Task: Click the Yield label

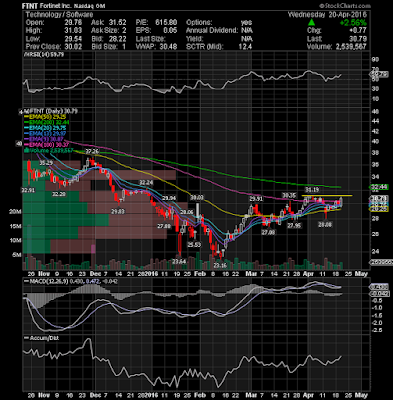Action: 194,39
